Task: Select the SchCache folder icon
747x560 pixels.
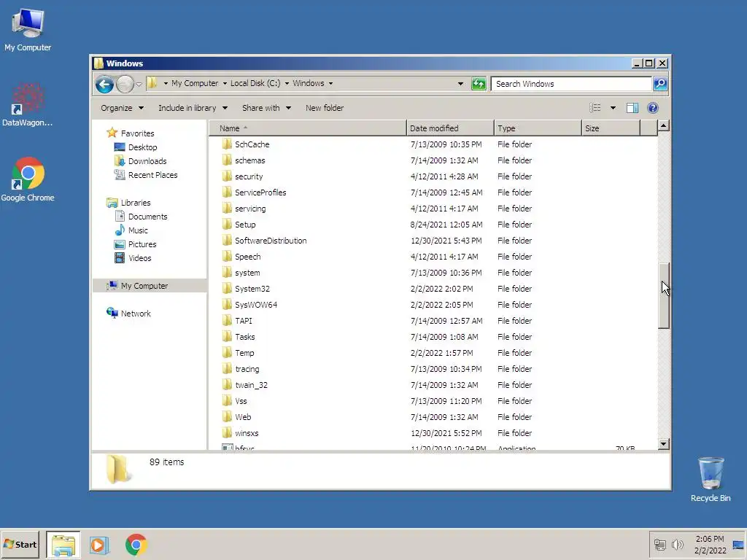Action: pyautogui.click(x=228, y=144)
